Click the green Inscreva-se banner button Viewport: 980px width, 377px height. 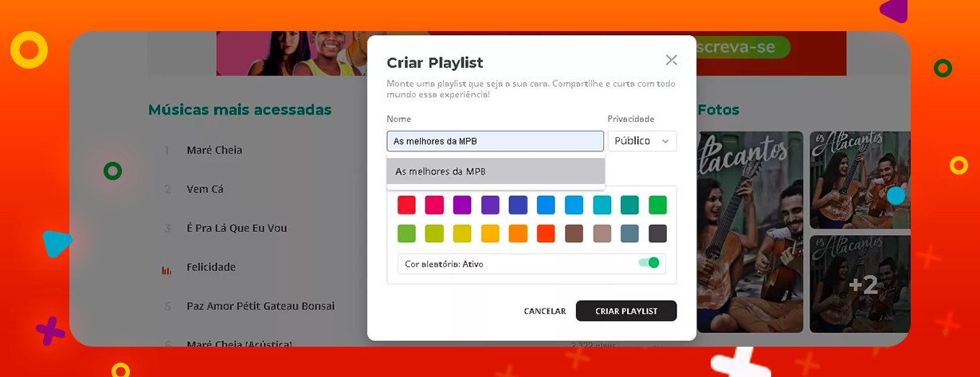point(742,47)
